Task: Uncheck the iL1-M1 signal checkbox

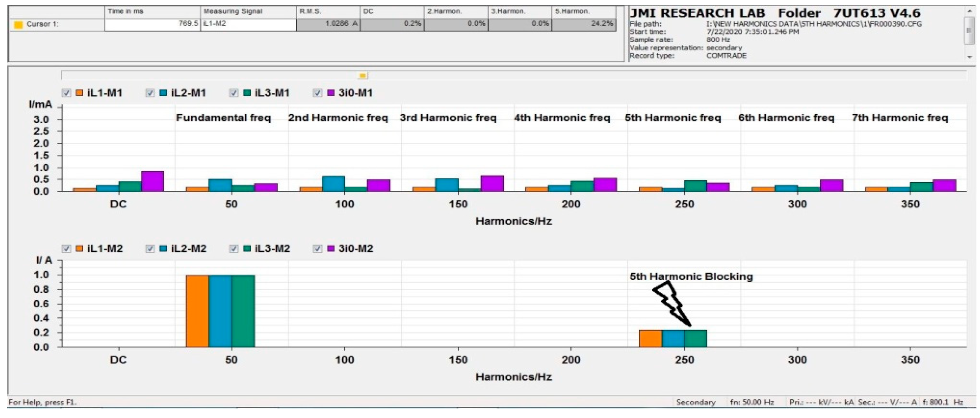Action: click(66, 93)
